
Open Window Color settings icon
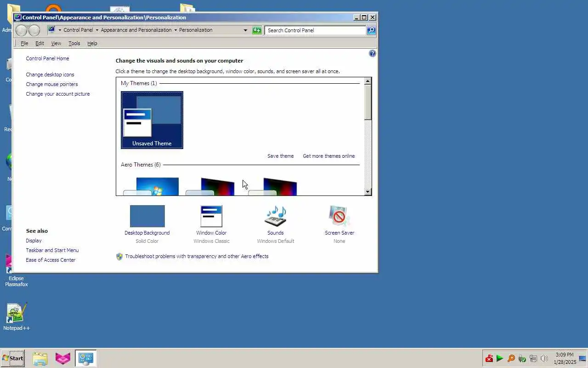[211, 216]
